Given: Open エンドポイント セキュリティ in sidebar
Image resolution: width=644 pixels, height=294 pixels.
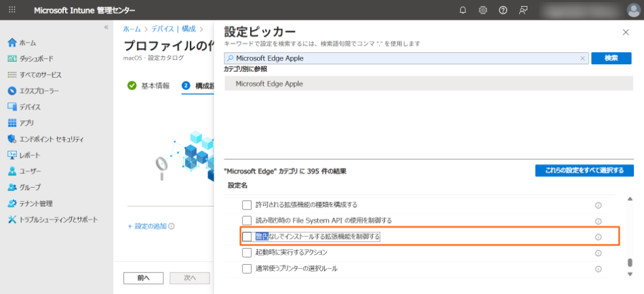Looking at the screenshot, I should (x=51, y=139).
